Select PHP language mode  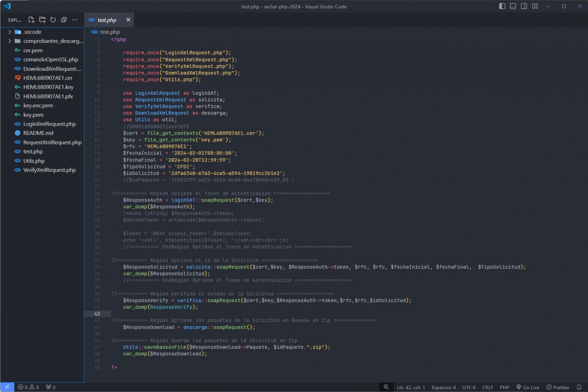click(x=504, y=387)
